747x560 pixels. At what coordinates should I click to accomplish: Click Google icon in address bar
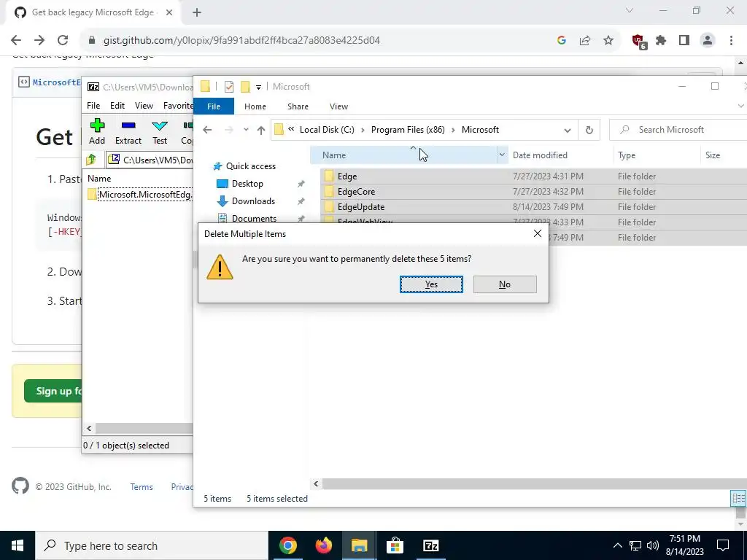click(562, 41)
